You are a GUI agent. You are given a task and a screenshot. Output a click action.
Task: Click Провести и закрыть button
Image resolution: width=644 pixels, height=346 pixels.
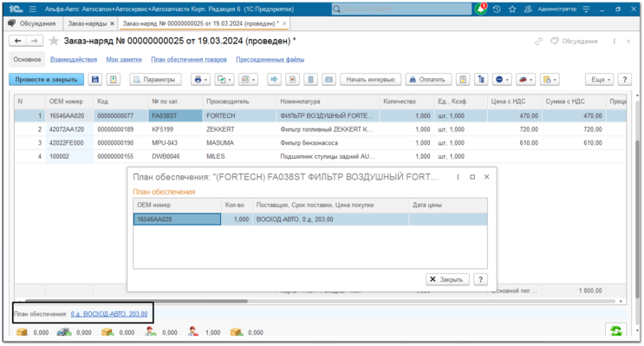point(47,79)
